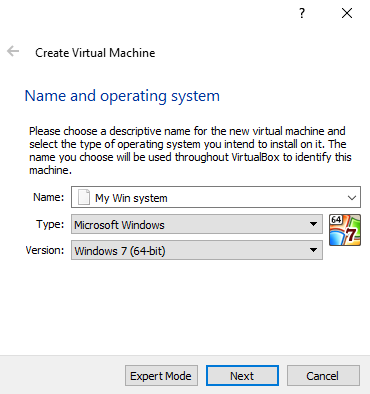Click the Windows 7 64-bit OS icon
The width and height of the screenshot is (370, 394).
(x=345, y=230)
